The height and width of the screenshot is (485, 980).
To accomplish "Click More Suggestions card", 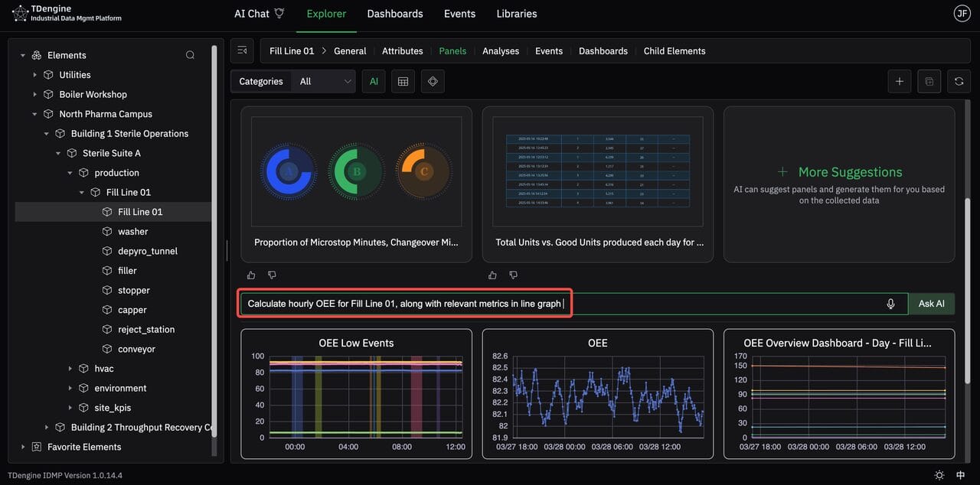I will (x=839, y=184).
